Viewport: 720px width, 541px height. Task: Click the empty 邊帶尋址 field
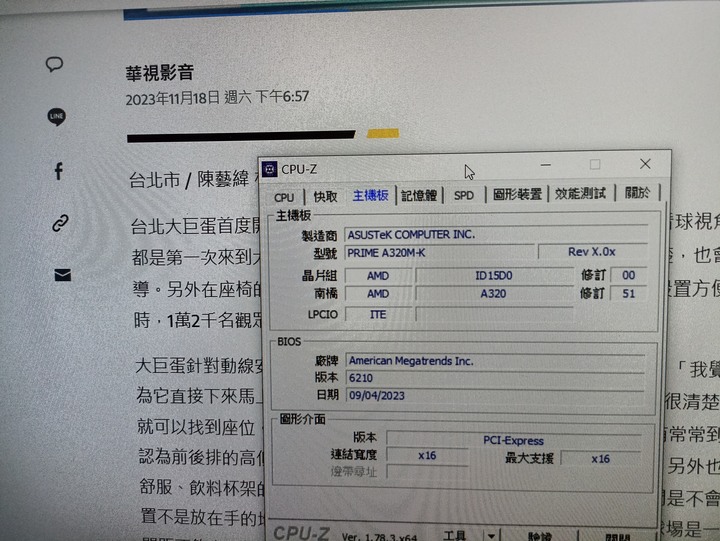[427, 472]
